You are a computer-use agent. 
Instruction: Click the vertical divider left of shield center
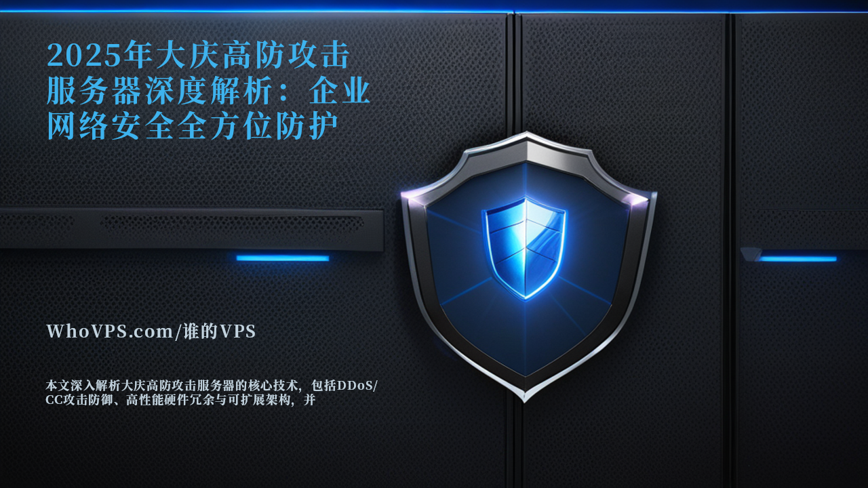point(514,244)
